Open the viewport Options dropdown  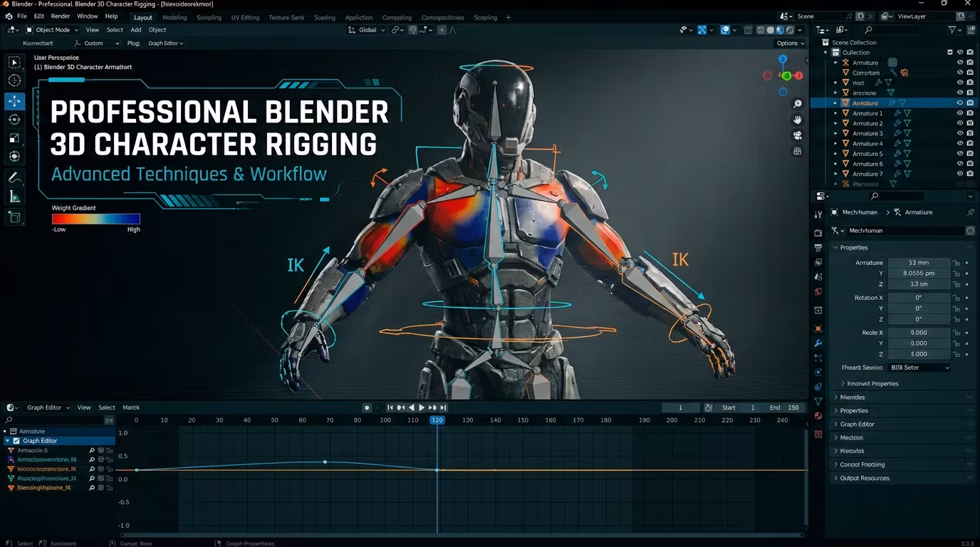[x=790, y=43]
